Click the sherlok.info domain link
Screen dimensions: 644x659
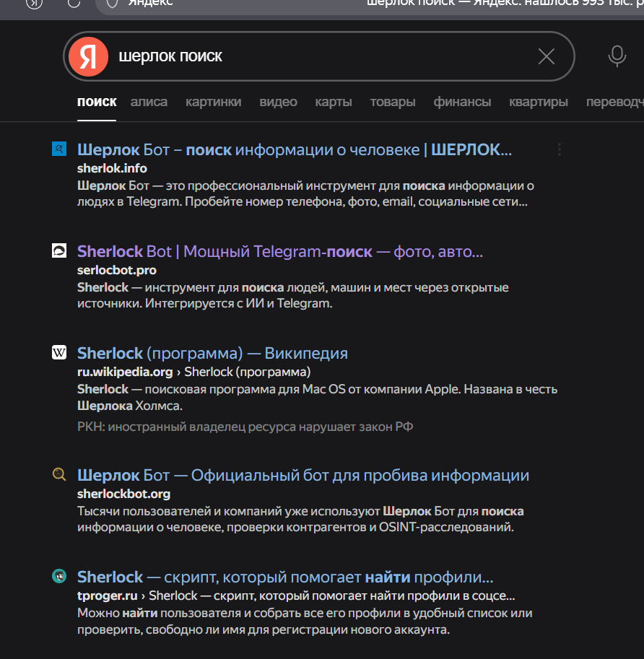pos(112,168)
